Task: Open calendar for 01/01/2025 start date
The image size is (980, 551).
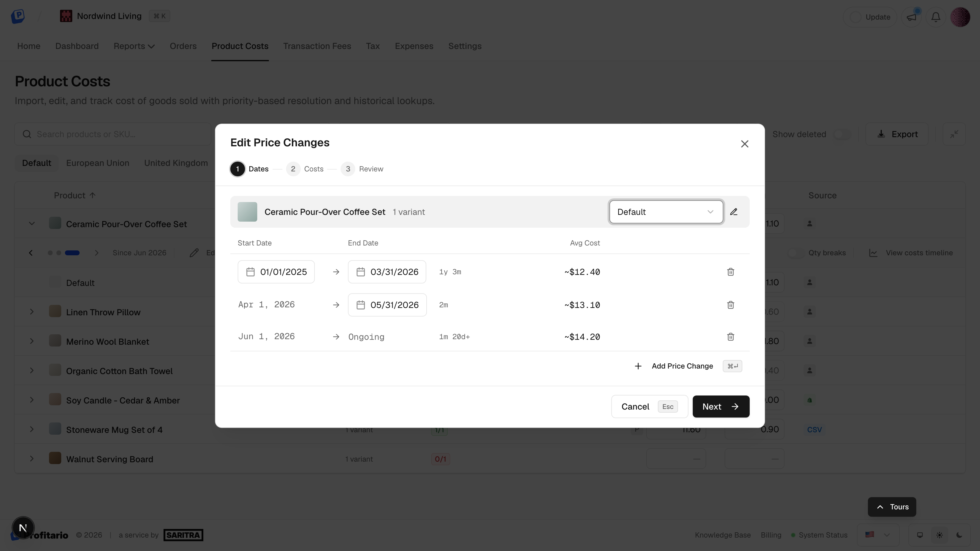Action: pyautogui.click(x=276, y=272)
